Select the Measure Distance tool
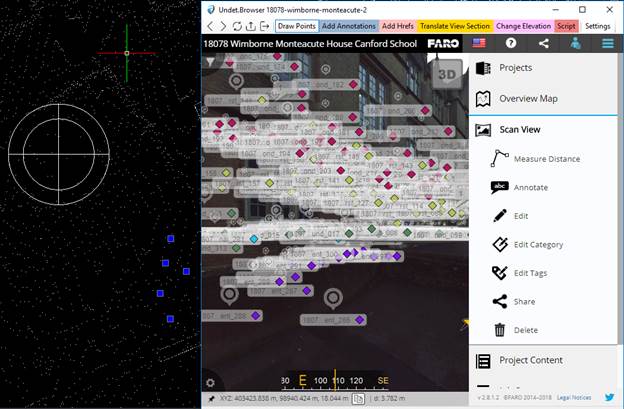Viewport: 624px width, 409px height. click(x=536, y=159)
